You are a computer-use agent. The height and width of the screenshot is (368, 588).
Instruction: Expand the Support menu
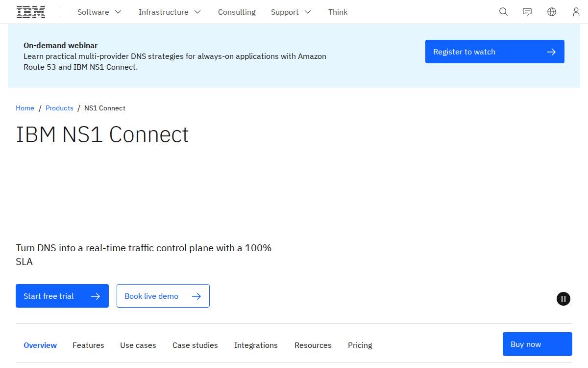click(x=291, y=12)
